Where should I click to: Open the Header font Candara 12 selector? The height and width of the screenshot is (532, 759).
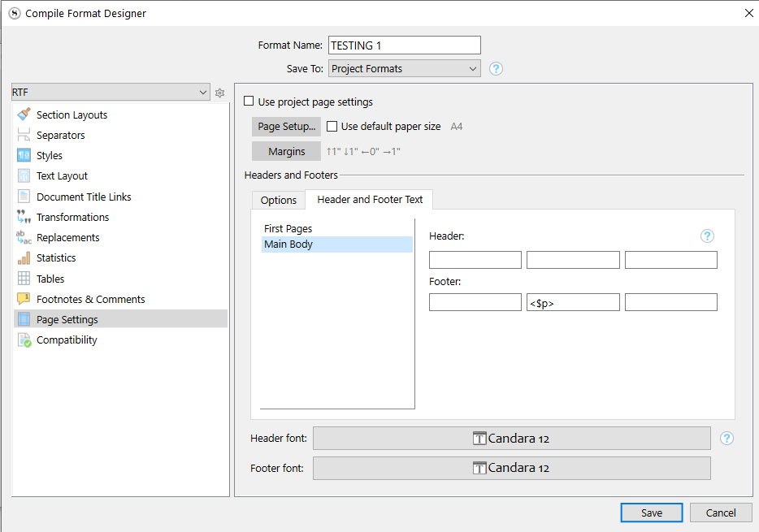pos(511,439)
